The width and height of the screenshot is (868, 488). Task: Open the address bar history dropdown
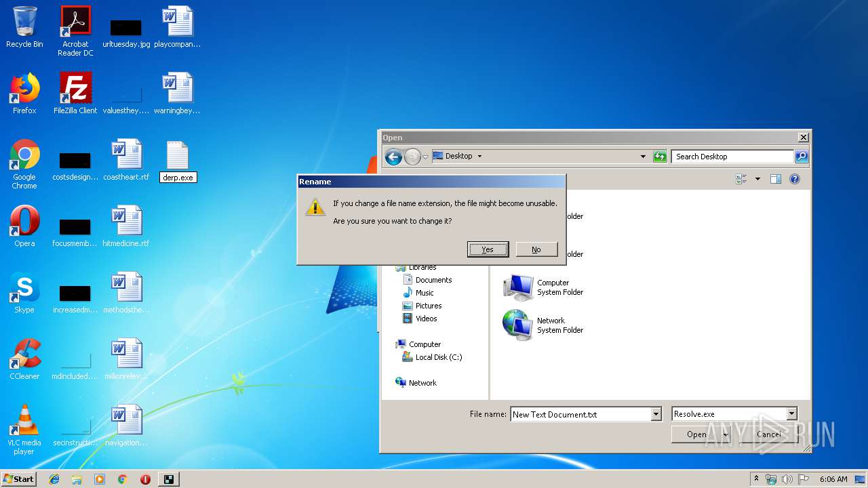tap(643, 157)
